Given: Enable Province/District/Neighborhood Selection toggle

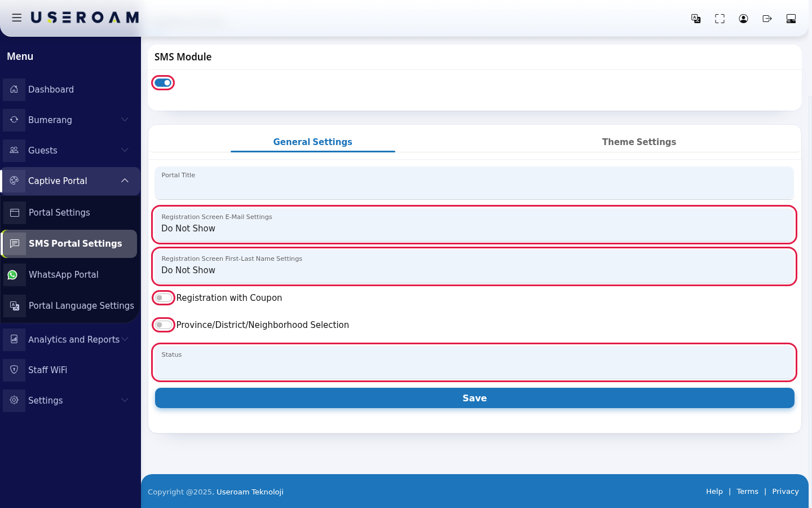Looking at the screenshot, I should point(163,325).
